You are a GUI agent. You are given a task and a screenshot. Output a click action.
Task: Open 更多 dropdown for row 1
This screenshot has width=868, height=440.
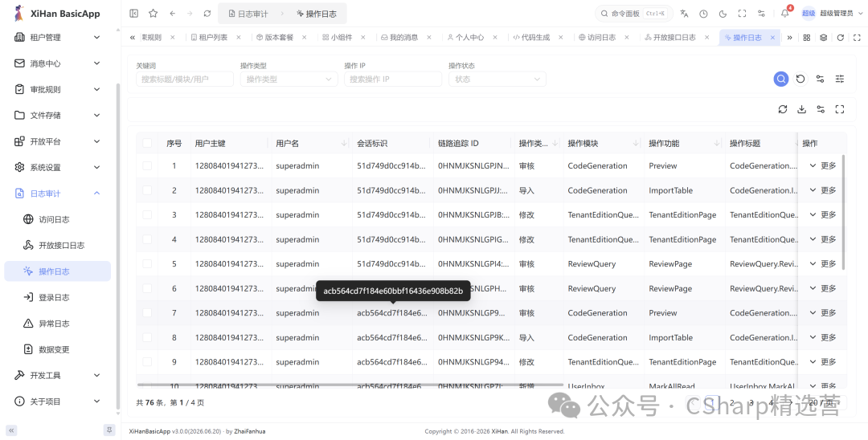(823, 166)
